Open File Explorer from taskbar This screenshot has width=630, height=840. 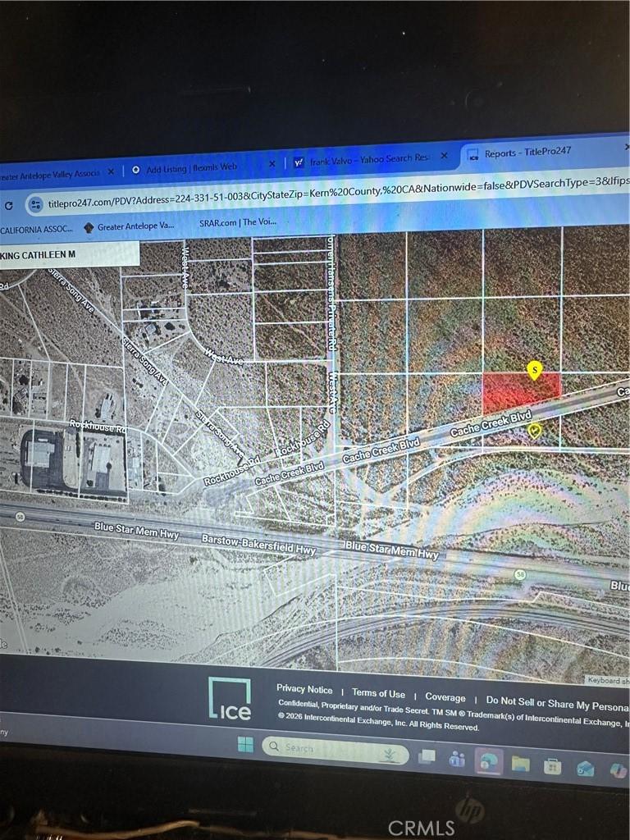click(x=520, y=764)
